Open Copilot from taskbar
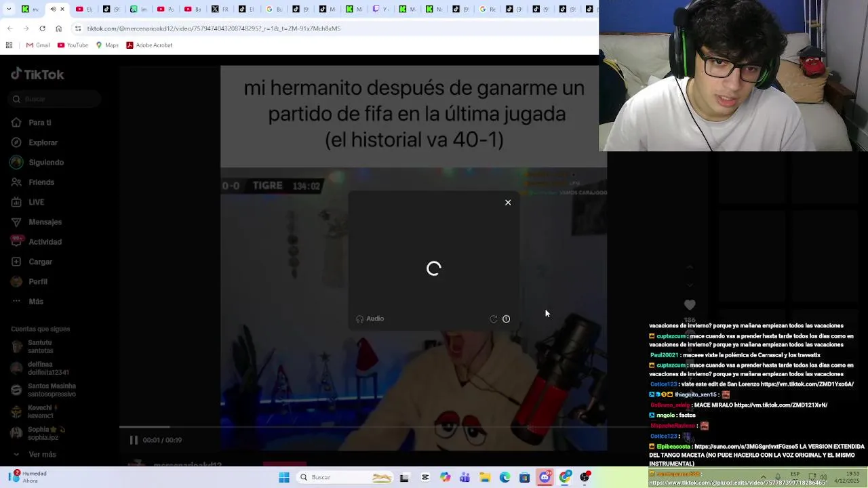The height and width of the screenshot is (488, 868). [445, 477]
